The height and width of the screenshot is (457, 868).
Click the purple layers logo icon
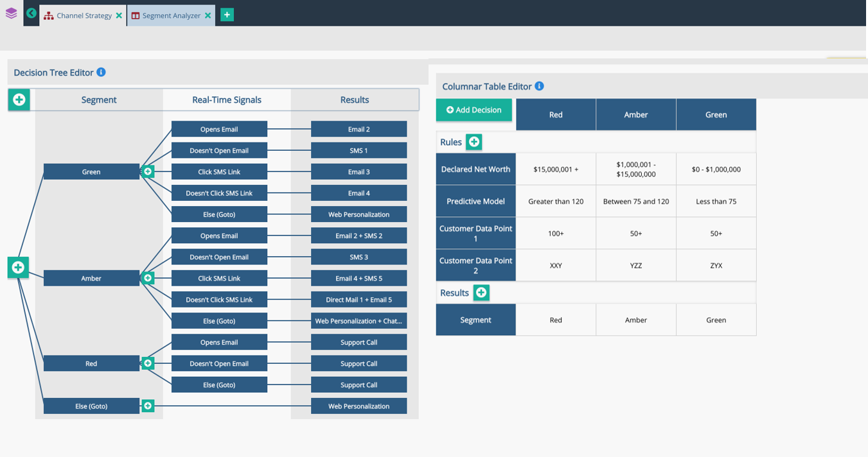(11, 13)
